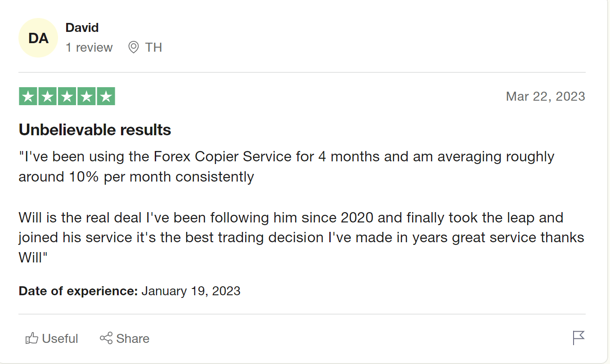Open the DA profile avatar

38,38
